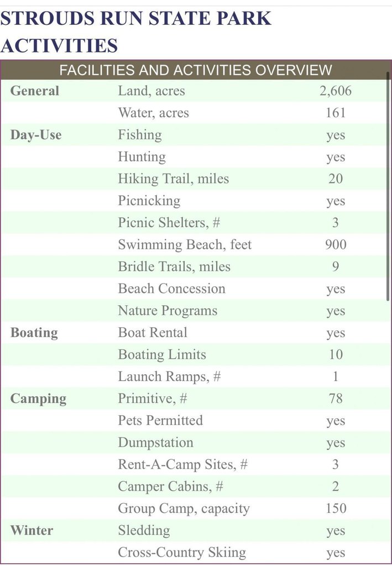Click the Cross-Country Skiing entry
Viewport: 392px width, 566px height.
[x=182, y=553]
